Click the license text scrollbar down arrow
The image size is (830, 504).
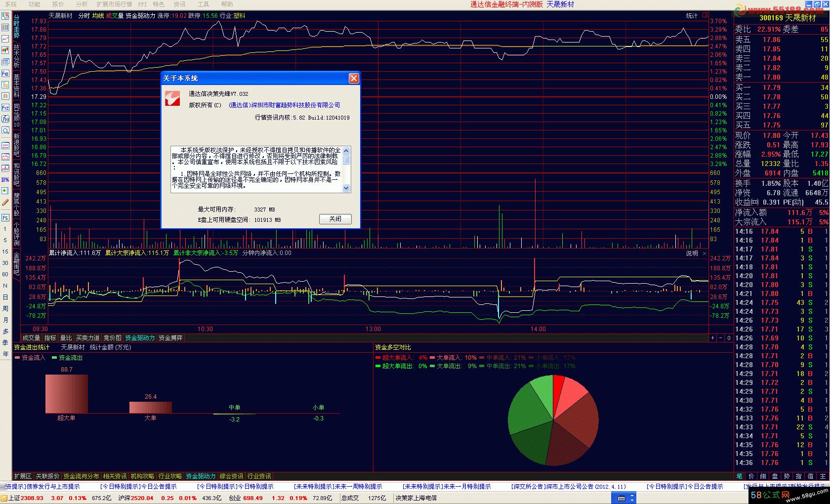click(x=346, y=188)
